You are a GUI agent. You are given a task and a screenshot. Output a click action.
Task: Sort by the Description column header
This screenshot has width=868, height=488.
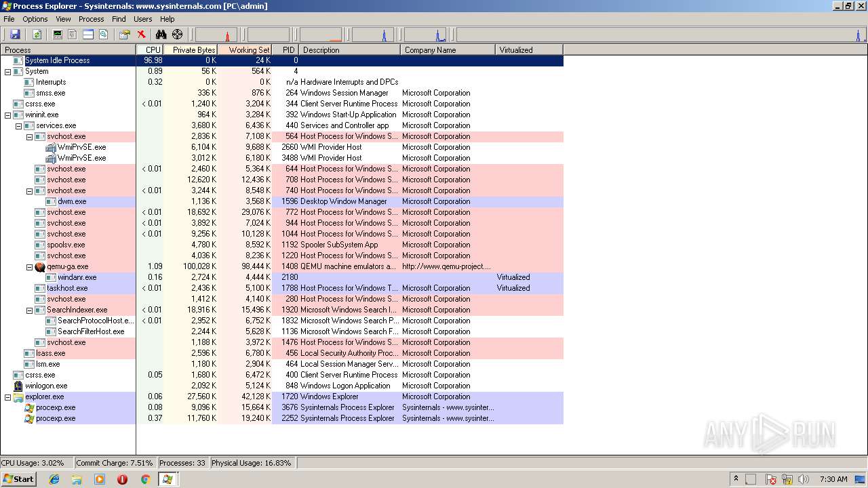tap(350, 49)
